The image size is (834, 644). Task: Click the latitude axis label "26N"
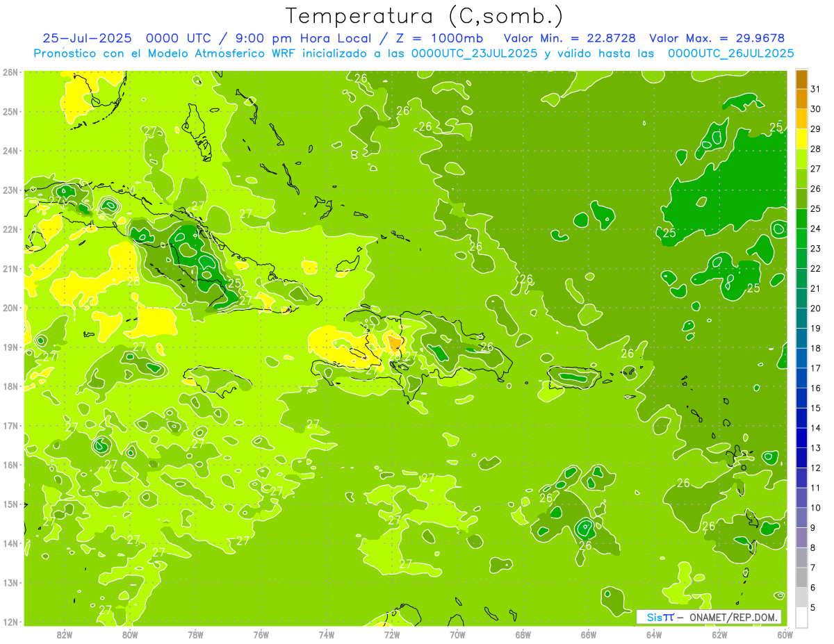tap(10, 72)
